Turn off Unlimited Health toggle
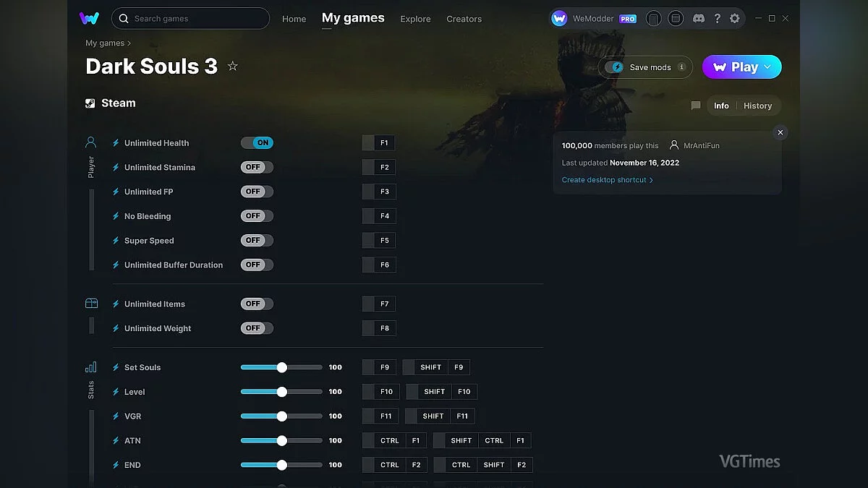Viewport: 868px width, 488px height. pos(257,143)
